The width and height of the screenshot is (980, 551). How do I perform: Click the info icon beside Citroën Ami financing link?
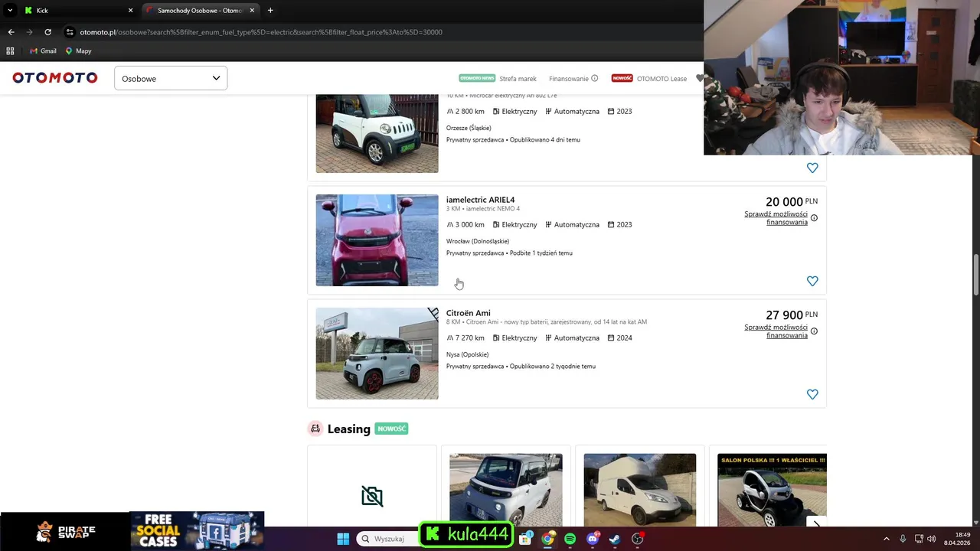814,331
